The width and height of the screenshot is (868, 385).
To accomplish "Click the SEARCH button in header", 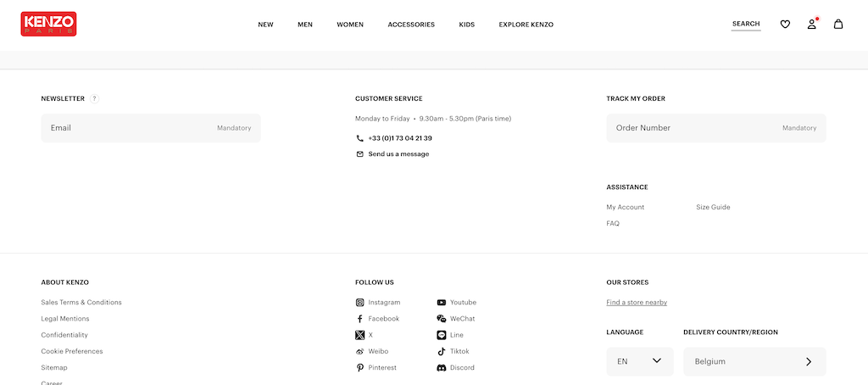I will [746, 24].
